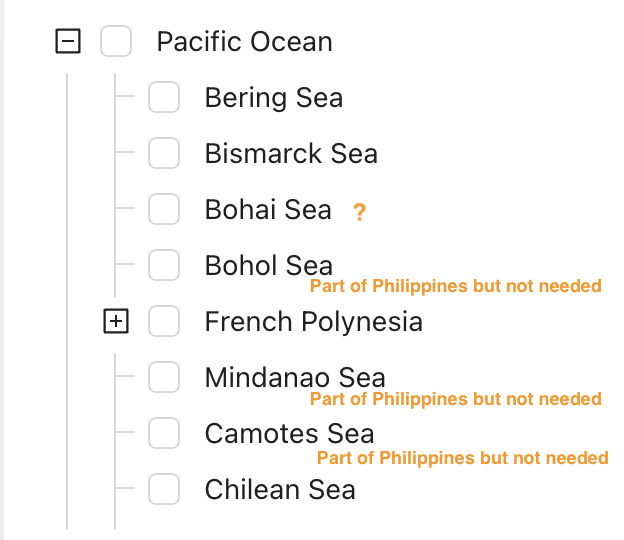Click the orange note under Bohol Sea

(455, 287)
